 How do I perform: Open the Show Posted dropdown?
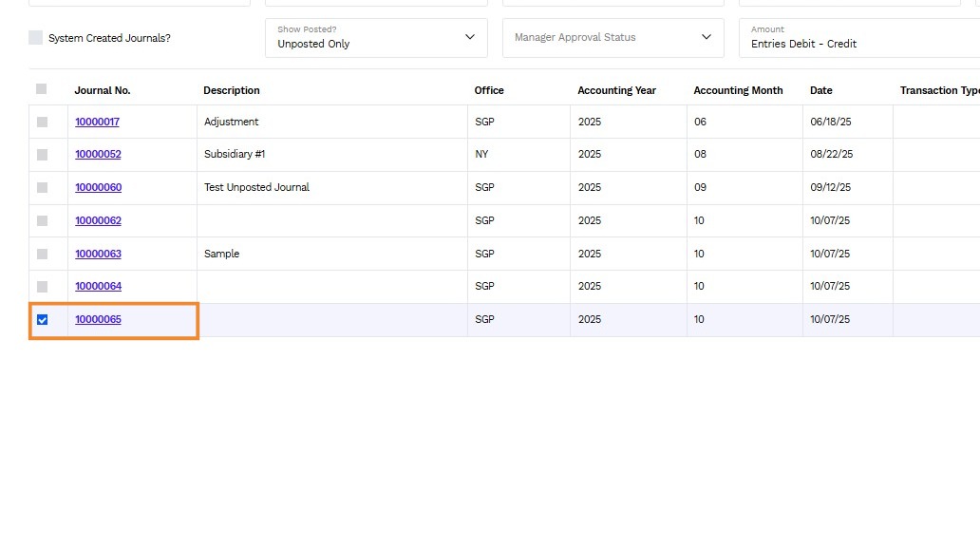coord(376,37)
